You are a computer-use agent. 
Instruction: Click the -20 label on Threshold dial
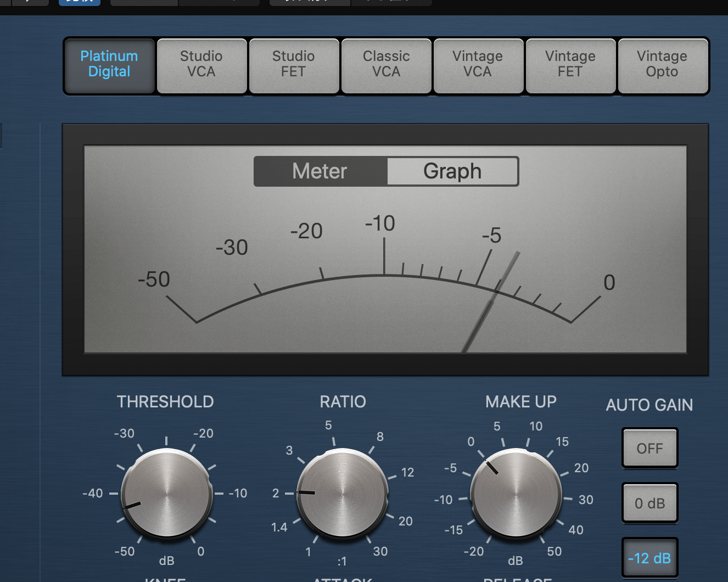click(x=203, y=433)
